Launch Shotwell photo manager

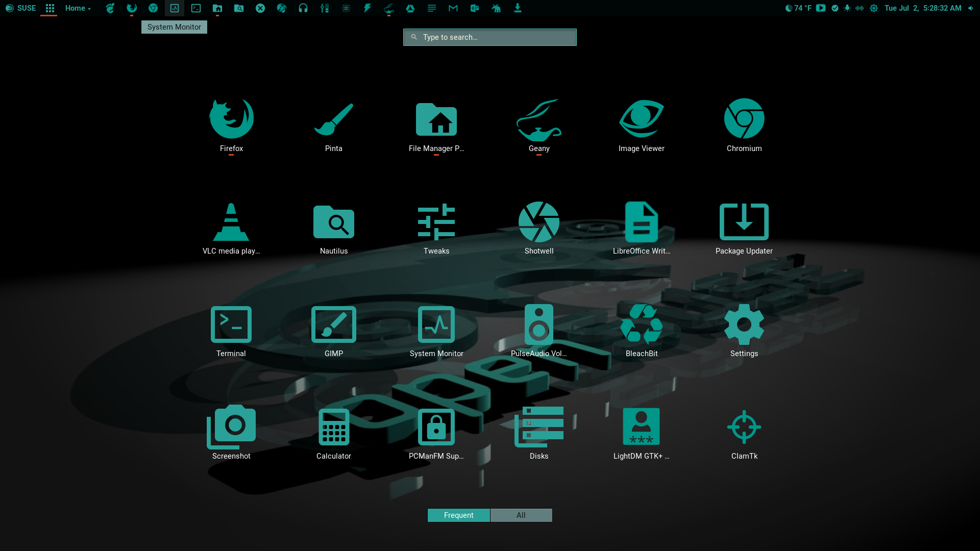539,229
